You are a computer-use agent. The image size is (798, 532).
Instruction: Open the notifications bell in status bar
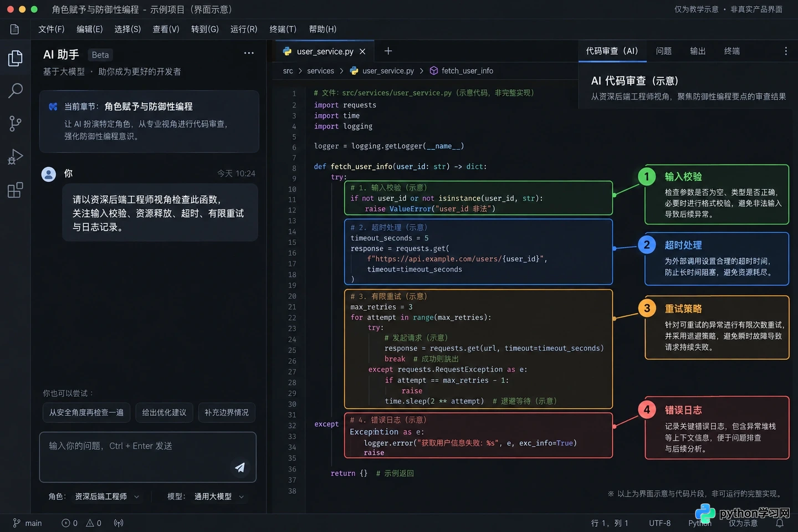[780, 523]
